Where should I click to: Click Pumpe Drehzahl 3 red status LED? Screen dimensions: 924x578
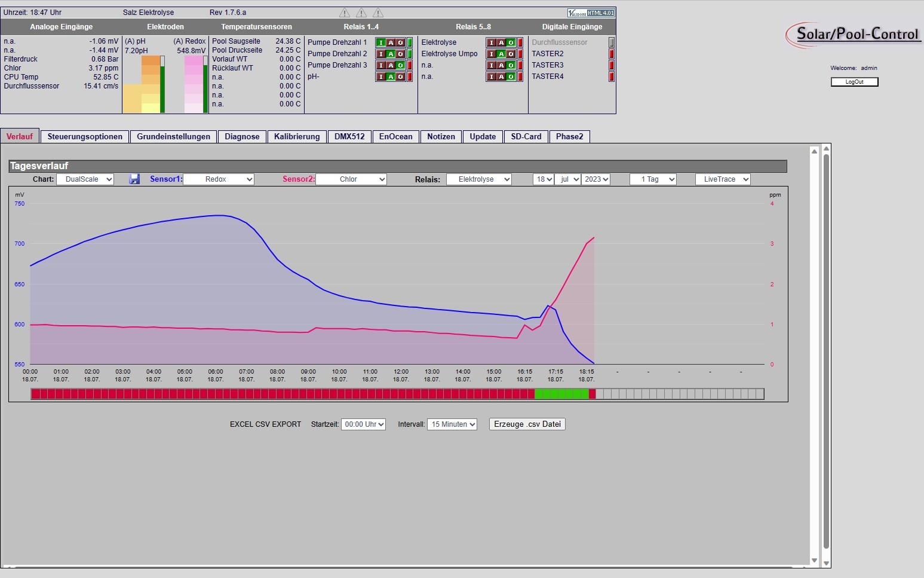tap(410, 65)
